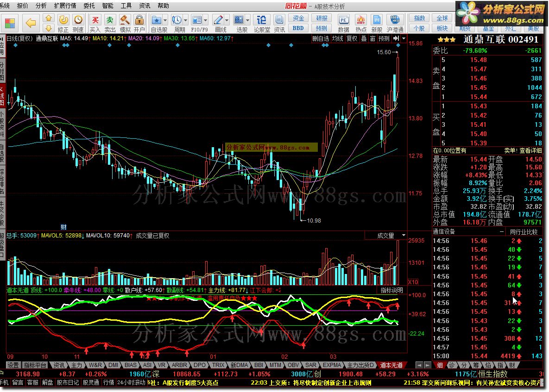
Task: Click 删自选 to remove from watchlist
Action: pos(321,38)
